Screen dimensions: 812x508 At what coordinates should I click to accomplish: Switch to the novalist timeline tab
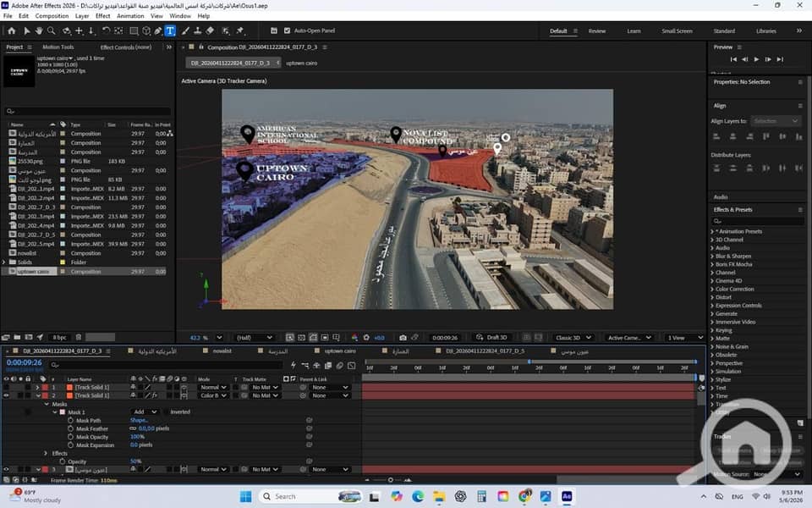tap(222, 351)
